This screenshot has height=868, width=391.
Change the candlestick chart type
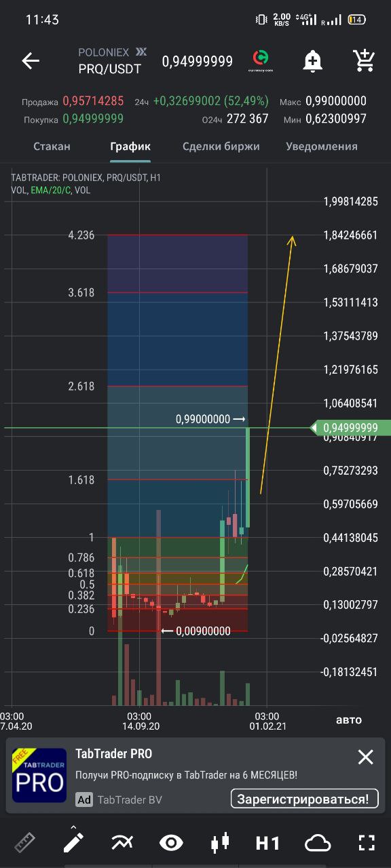point(219,843)
